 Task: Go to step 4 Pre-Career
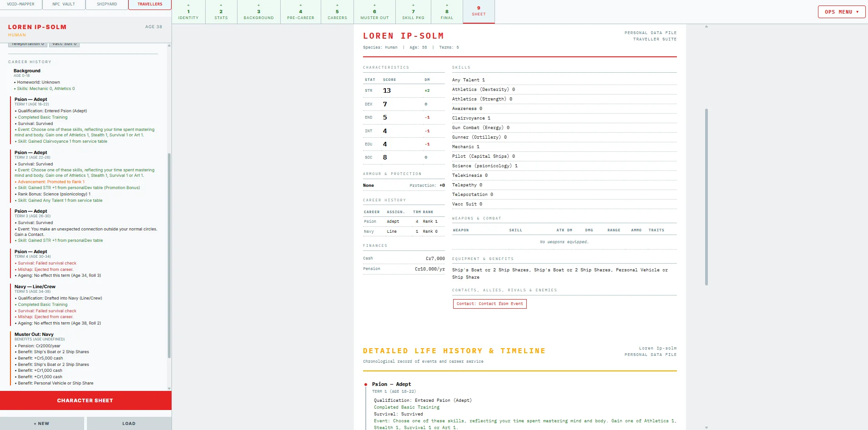[x=301, y=12]
